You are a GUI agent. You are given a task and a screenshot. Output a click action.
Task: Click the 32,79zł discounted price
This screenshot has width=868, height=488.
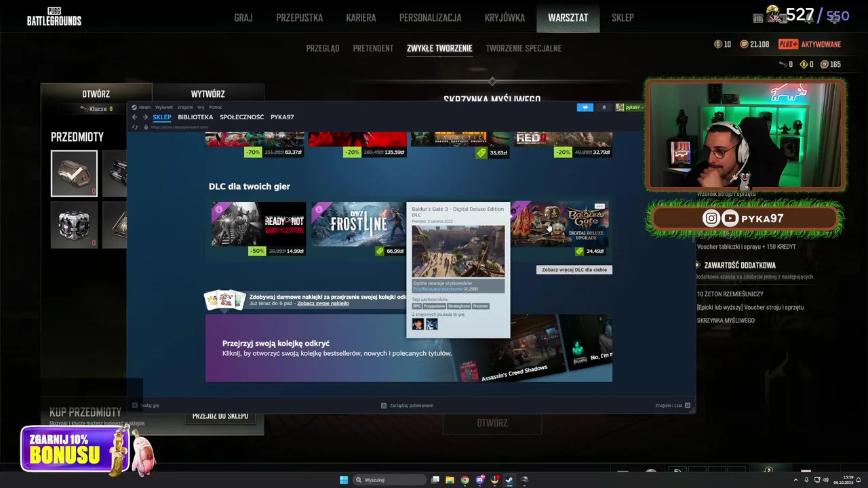click(599, 152)
